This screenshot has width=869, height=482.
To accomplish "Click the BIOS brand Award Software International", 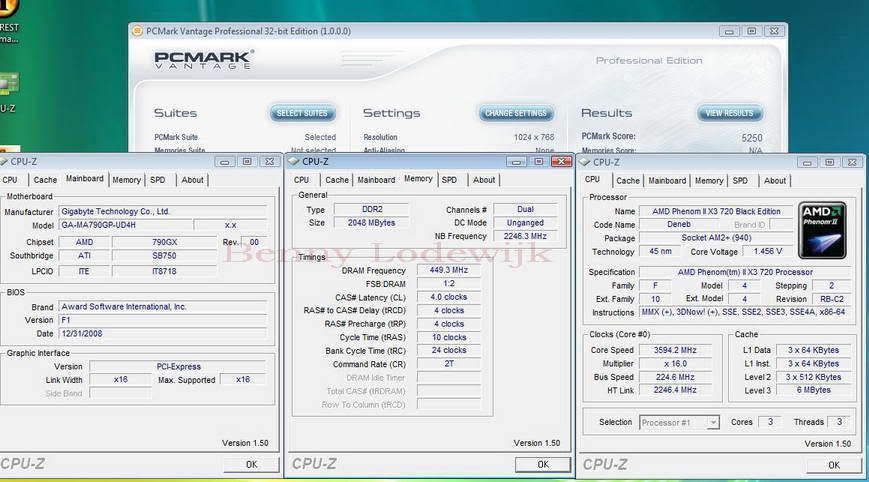I will point(162,306).
